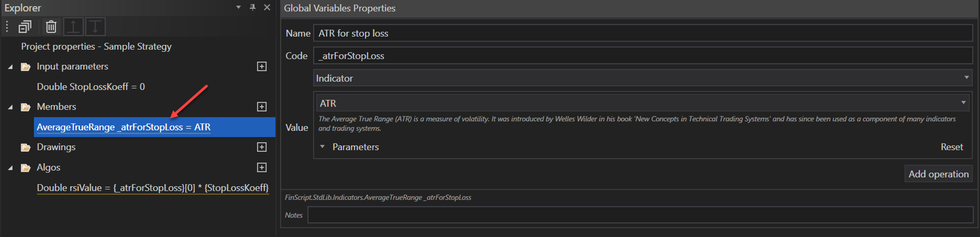Click the move down arrow icon
980x237 pixels.
(95, 27)
